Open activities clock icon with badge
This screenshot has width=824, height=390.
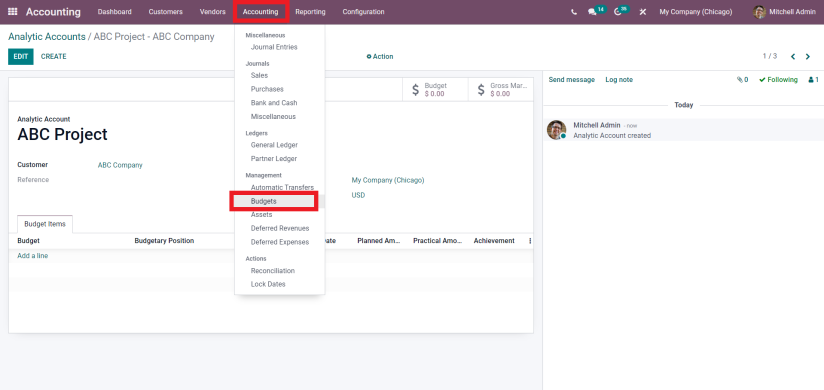tap(621, 11)
